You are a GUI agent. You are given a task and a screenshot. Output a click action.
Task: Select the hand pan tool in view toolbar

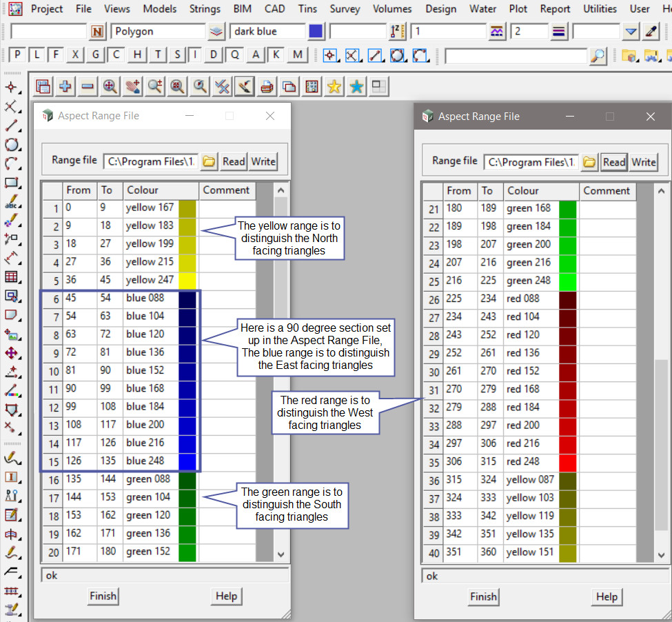(132, 86)
